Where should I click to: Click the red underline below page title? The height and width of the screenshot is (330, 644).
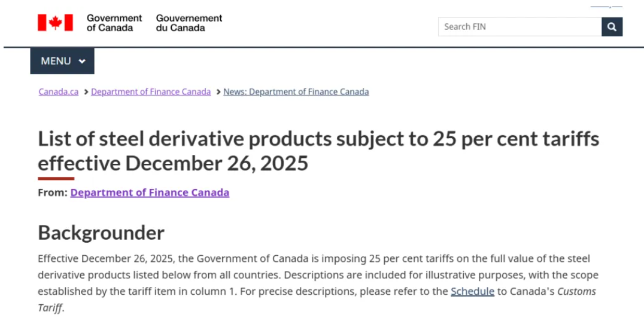click(56, 178)
